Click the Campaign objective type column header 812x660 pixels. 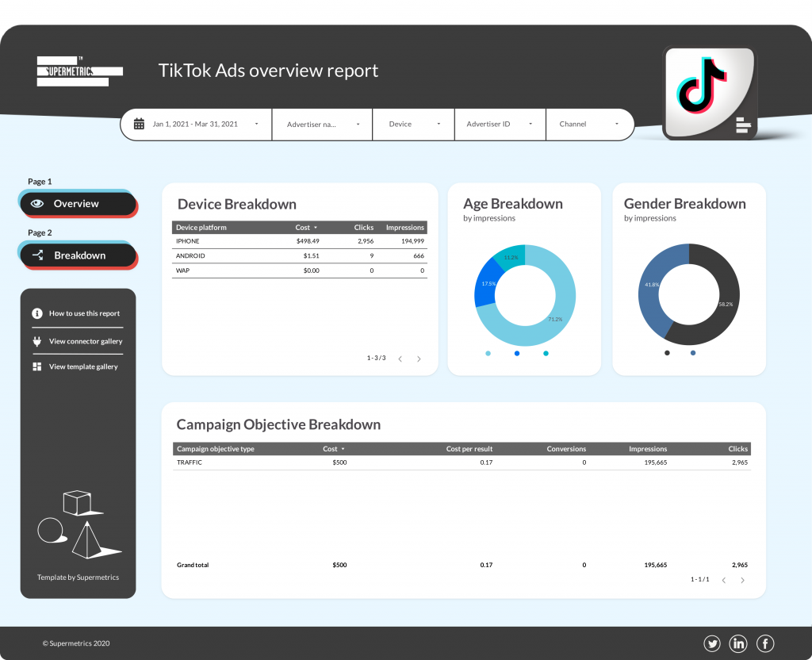tap(216, 449)
